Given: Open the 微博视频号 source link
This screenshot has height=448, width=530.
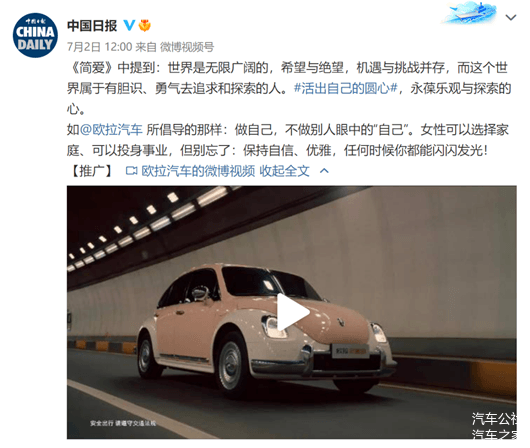Looking at the screenshot, I should pyautogui.click(x=187, y=47).
